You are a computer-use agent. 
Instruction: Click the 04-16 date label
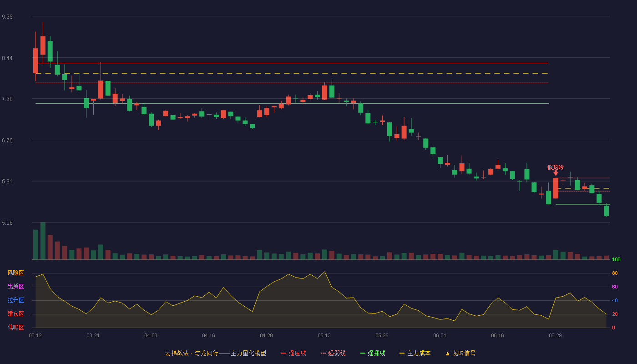click(208, 335)
